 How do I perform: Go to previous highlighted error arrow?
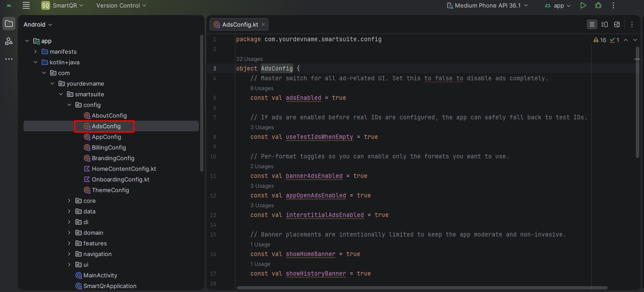(x=626, y=40)
